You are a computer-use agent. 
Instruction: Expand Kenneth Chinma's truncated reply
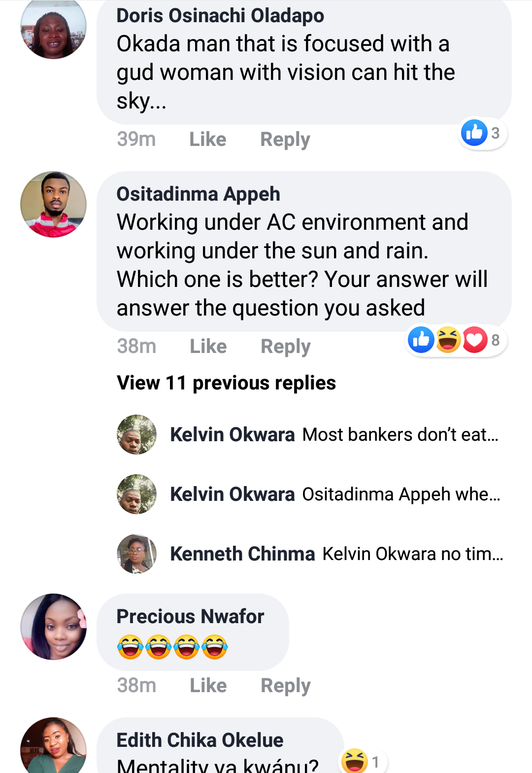[413, 554]
